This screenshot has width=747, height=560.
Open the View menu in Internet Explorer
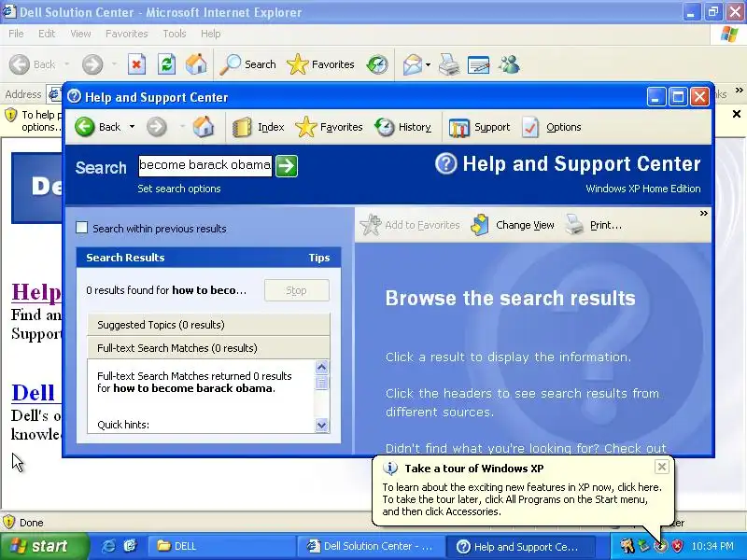(x=80, y=34)
